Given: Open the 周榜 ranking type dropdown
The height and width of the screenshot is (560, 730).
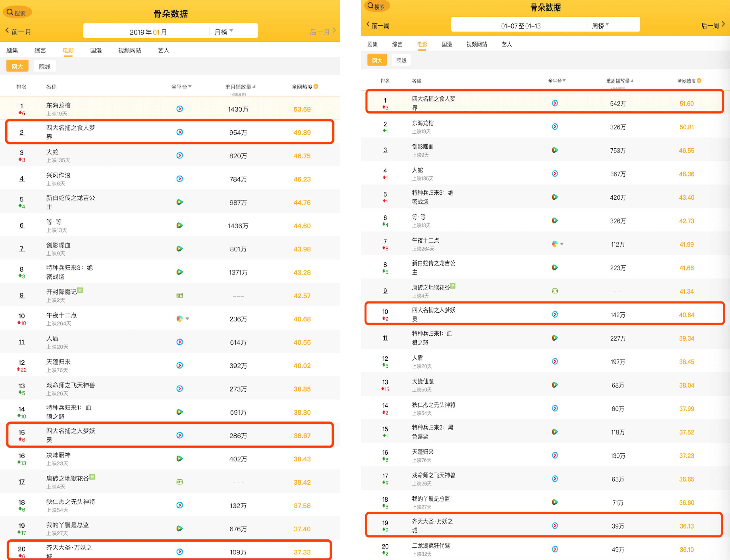Looking at the screenshot, I should [x=600, y=25].
